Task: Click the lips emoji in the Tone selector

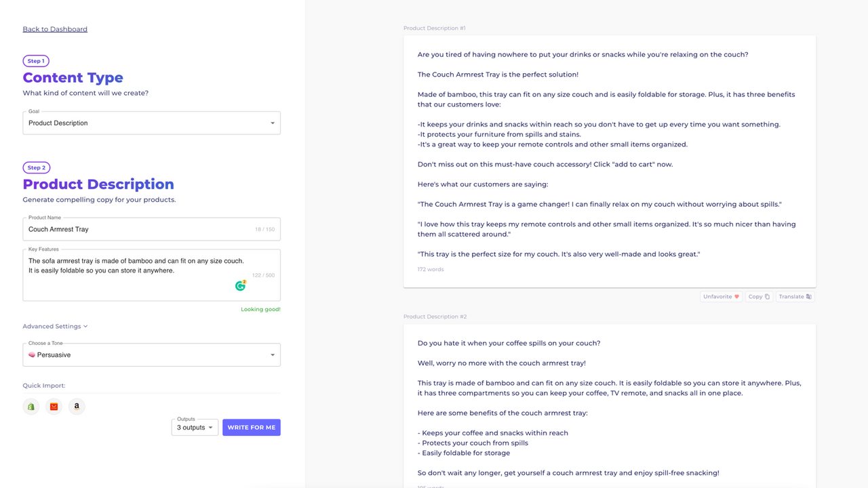Action: click(x=33, y=354)
